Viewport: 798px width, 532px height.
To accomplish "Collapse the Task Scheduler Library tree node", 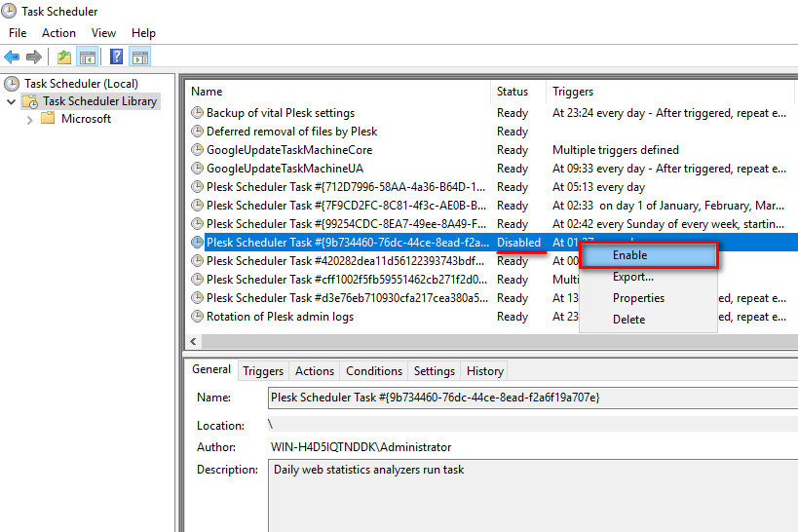I will [x=11, y=101].
